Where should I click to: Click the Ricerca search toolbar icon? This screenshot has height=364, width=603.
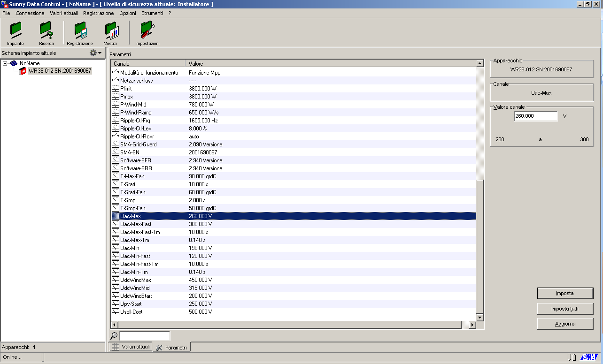(x=46, y=33)
